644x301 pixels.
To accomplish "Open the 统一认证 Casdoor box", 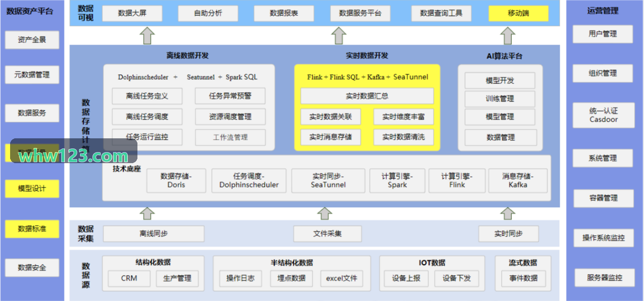I will [x=604, y=115].
